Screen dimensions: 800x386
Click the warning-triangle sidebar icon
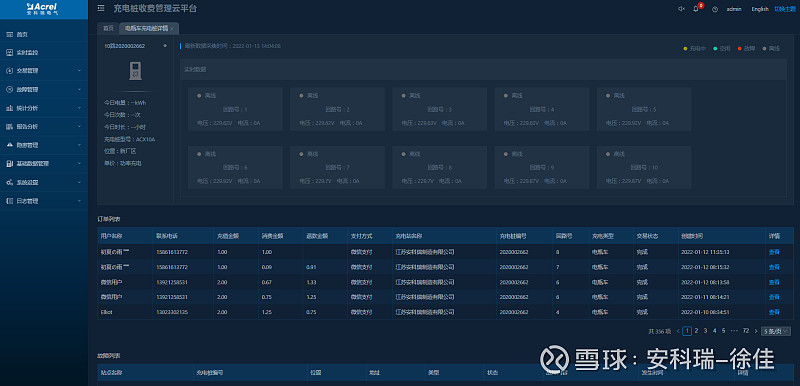tap(9, 145)
